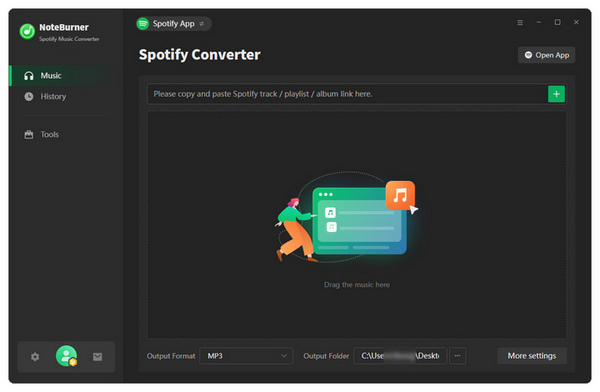Switch source using Spotify App selector

pyautogui.click(x=174, y=24)
